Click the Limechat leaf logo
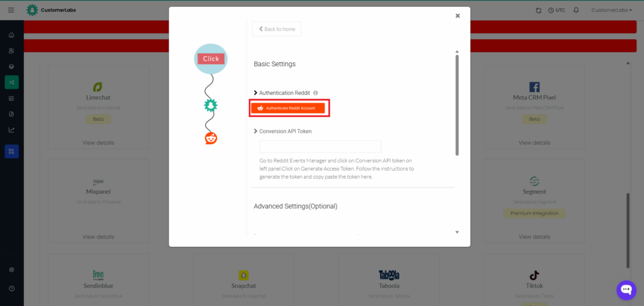This screenshot has height=306, width=644. coord(97,87)
